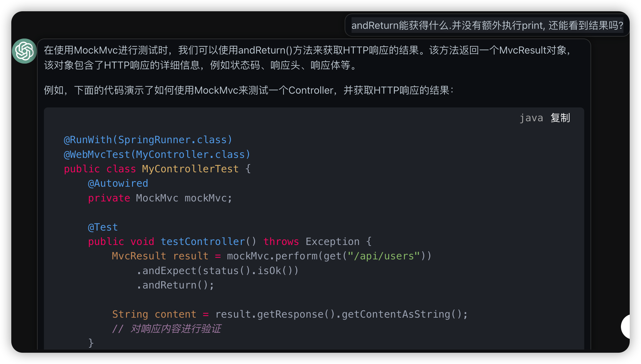Click the .andExpect(status().isOk()) line
Image resolution: width=641 pixels, height=364 pixels.
[217, 271]
